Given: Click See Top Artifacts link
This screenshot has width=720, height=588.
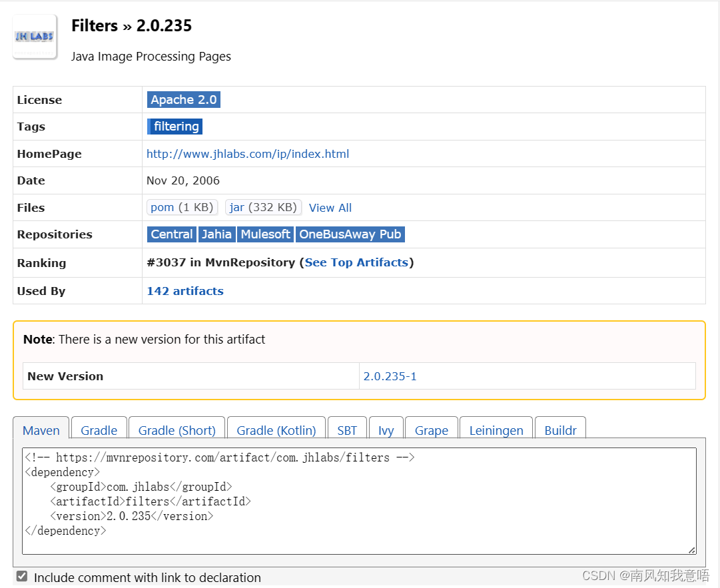Looking at the screenshot, I should pos(356,262).
